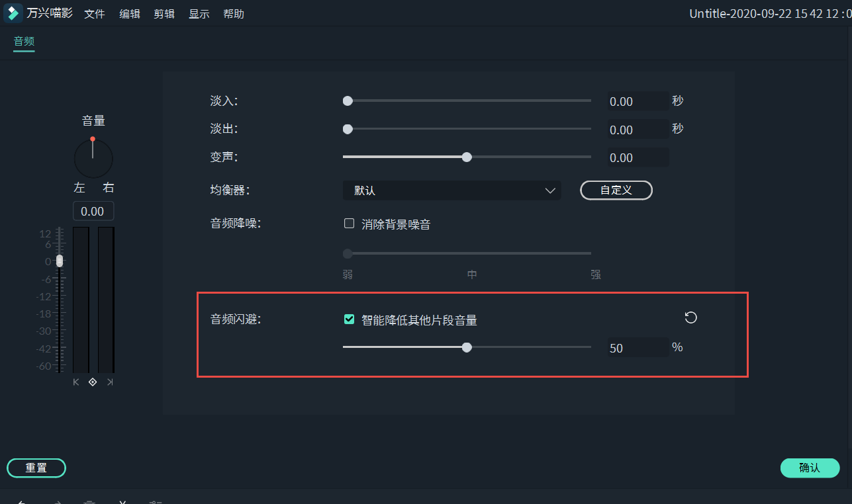Add a keyframe using the diamond icon

pos(93,382)
